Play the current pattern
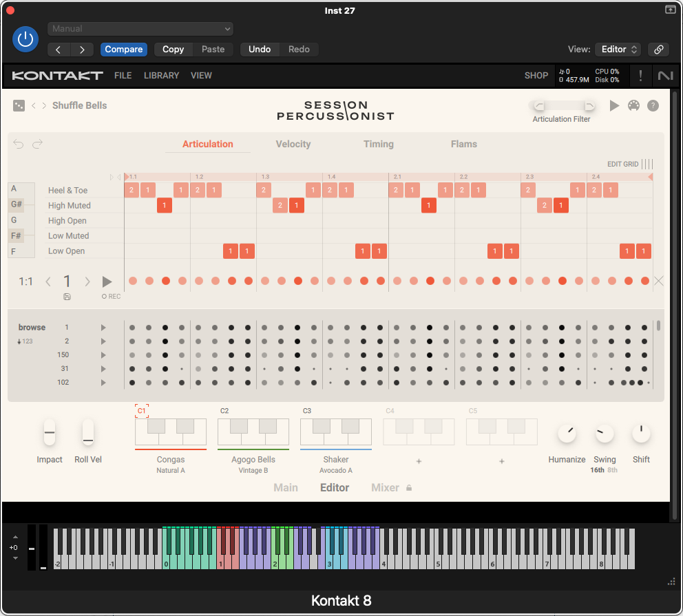This screenshot has height=616, width=683. point(107,282)
